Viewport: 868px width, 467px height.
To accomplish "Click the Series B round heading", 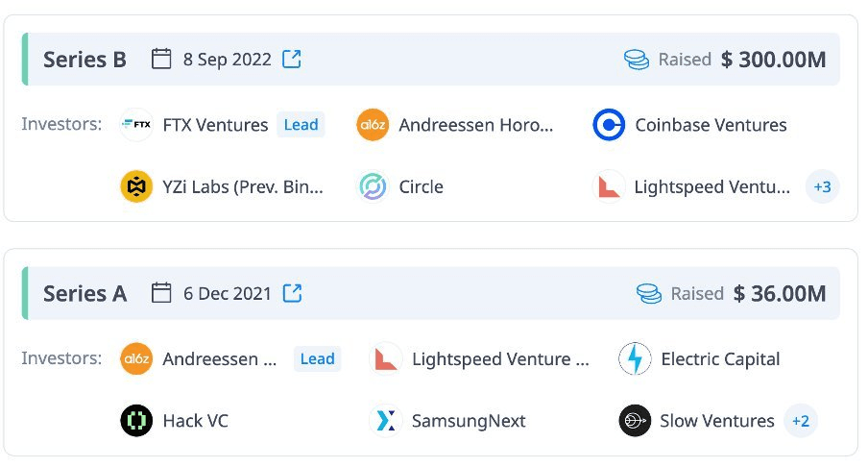I will tap(84, 60).
